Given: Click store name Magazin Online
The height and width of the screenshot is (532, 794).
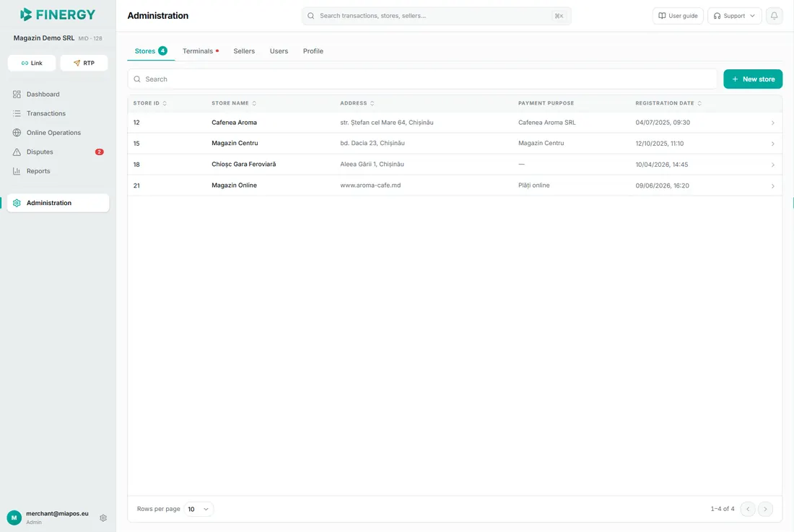Looking at the screenshot, I should (x=234, y=186).
